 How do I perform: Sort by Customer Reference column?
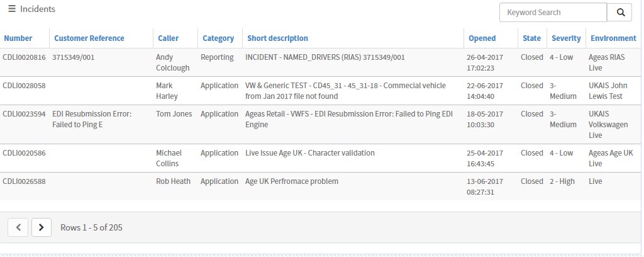click(x=89, y=38)
